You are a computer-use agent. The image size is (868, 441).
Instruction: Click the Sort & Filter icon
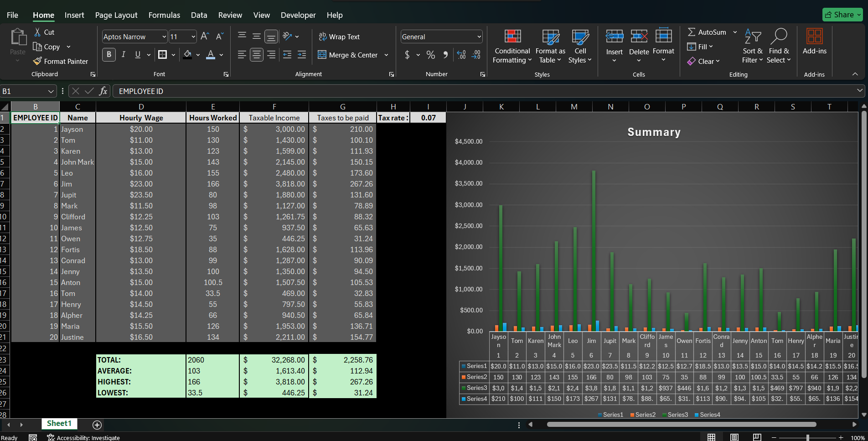point(752,37)
